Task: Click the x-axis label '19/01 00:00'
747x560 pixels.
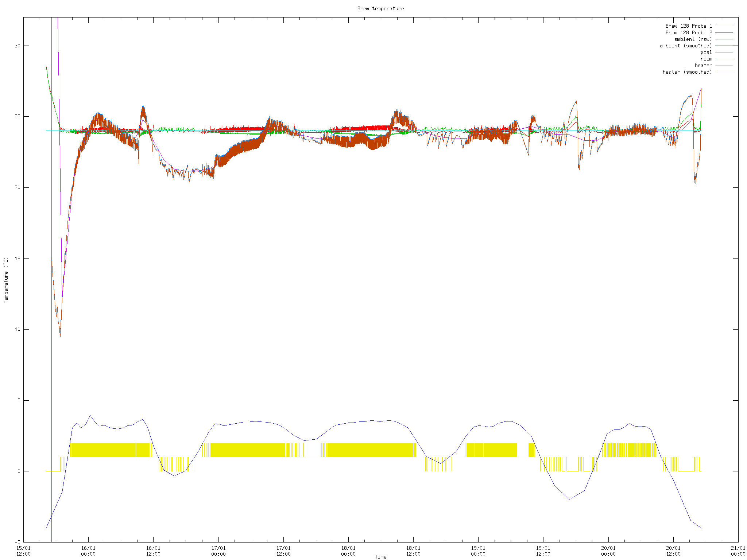Action: click(478, 551)
